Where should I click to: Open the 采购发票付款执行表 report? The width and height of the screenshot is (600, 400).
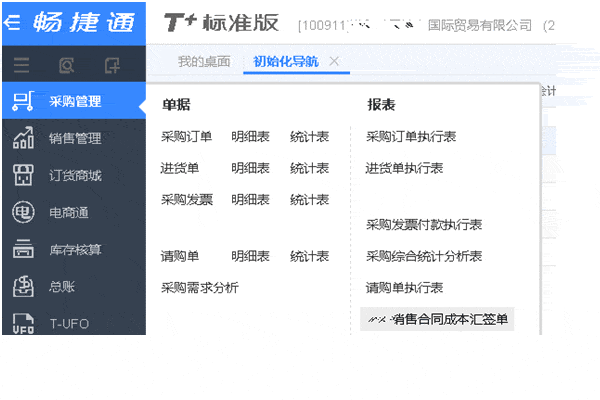[x=424, y=225]
